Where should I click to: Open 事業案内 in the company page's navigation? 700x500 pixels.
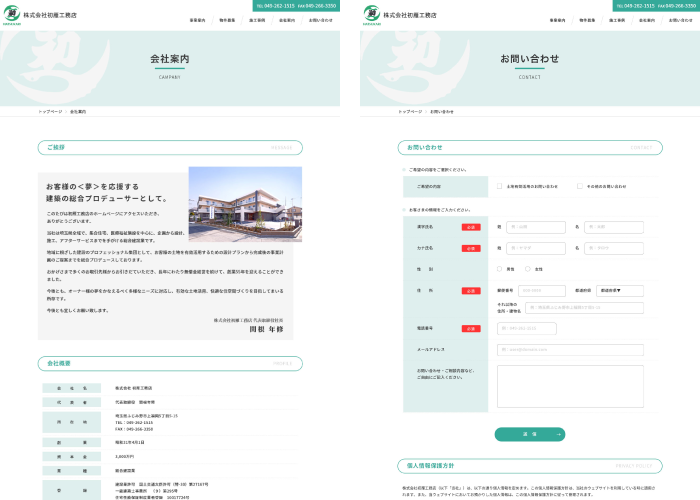pyautogui.click(x=197, y=20)
